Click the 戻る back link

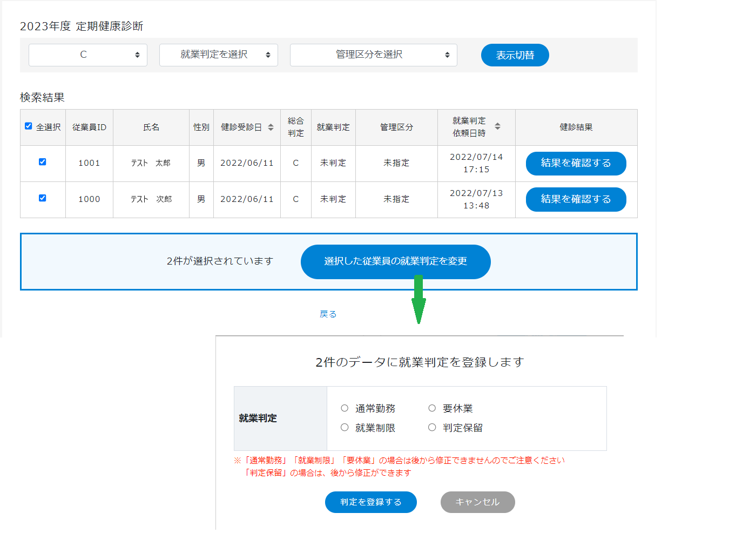point(329,313)
